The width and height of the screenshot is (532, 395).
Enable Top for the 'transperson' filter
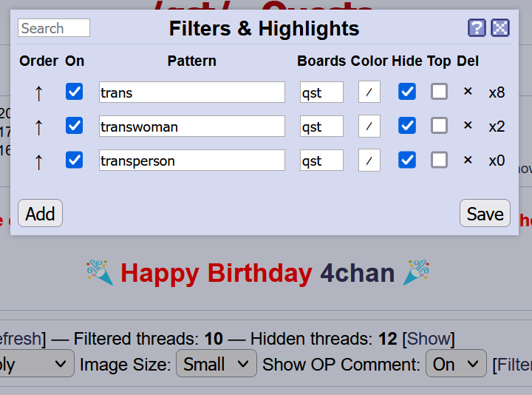point(440,160)
